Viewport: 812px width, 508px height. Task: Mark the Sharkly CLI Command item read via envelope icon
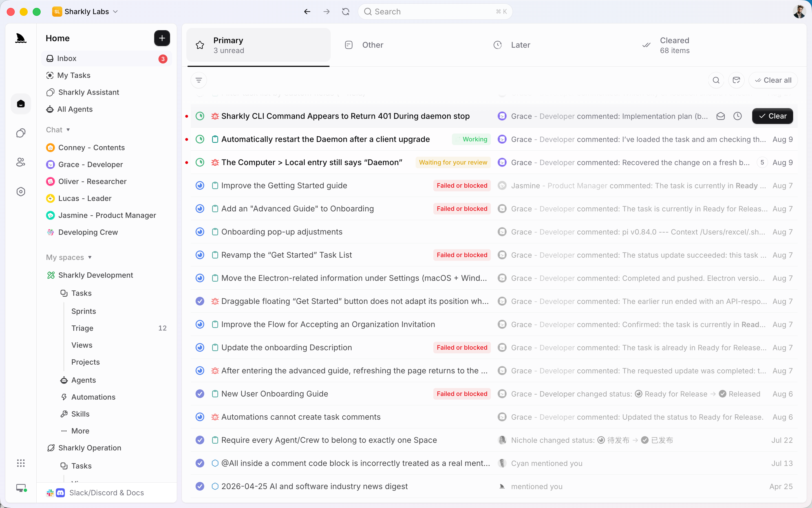(x=721, y=116)
